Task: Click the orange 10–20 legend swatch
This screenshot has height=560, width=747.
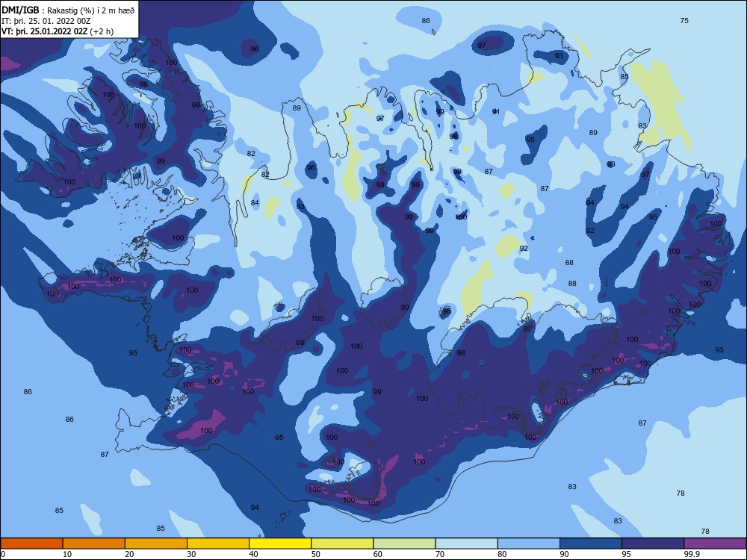Action: tap(94, 544)
